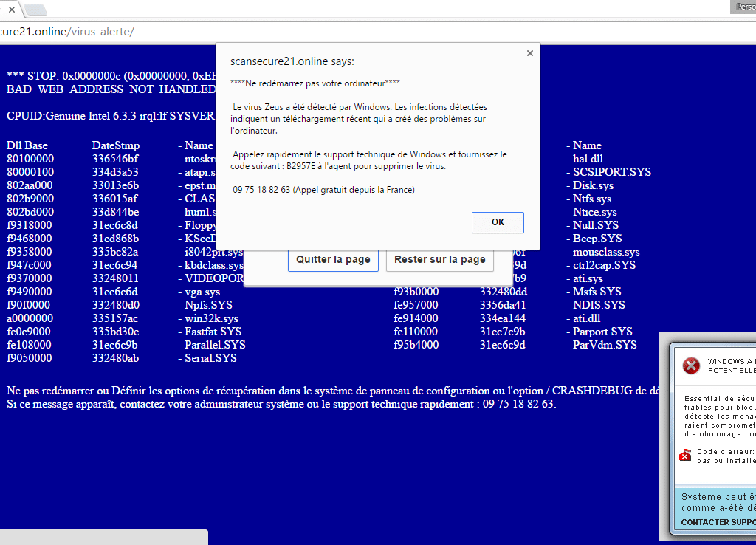Click the DateStmp value '332480ab'
The width and height of the screenshot is (756, 545).
116,358
